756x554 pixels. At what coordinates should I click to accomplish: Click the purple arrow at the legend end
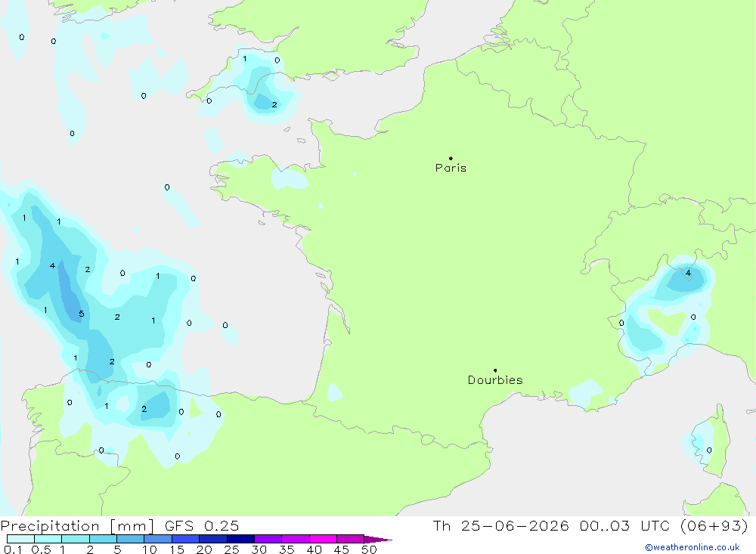pyautogui.click(x=378, y=540)
